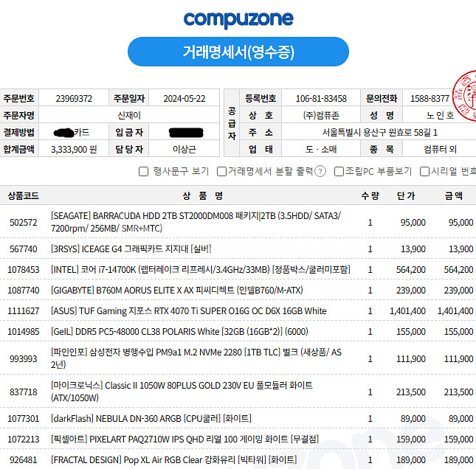The height and width of the screenshot is (469, 476).
Task: Click the help question mark icon
Action: 320,171
